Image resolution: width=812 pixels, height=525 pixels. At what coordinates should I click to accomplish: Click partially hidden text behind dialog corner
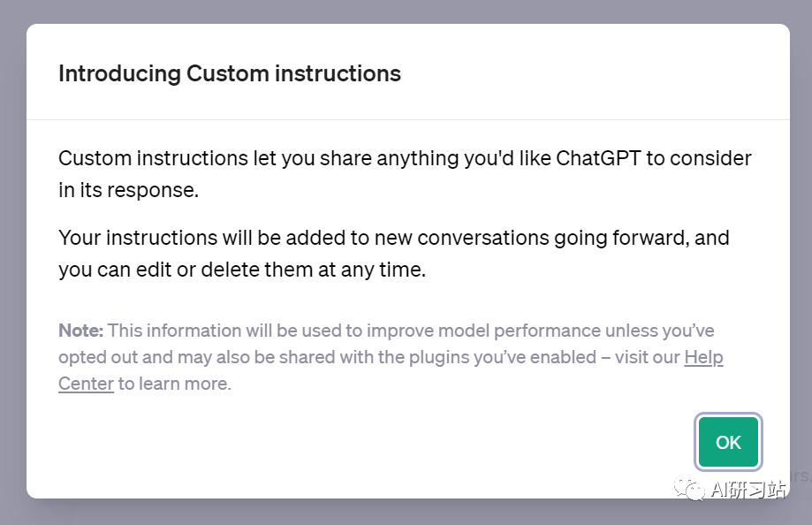[801, 475]
